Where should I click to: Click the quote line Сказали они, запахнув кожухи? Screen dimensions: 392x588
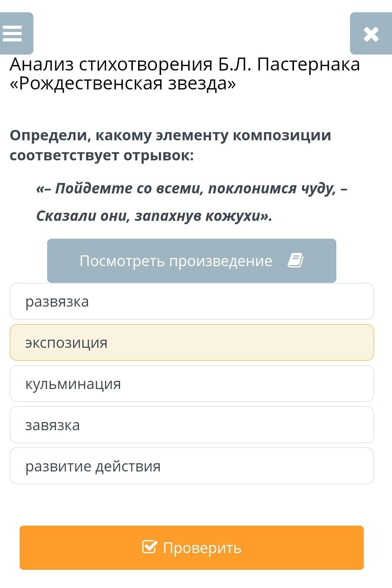(154, 216)
